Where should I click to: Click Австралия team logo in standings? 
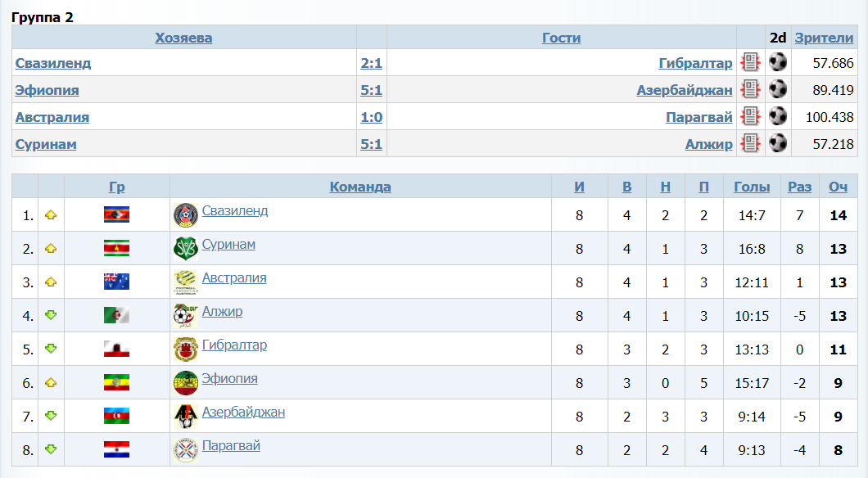click(185, 282)
